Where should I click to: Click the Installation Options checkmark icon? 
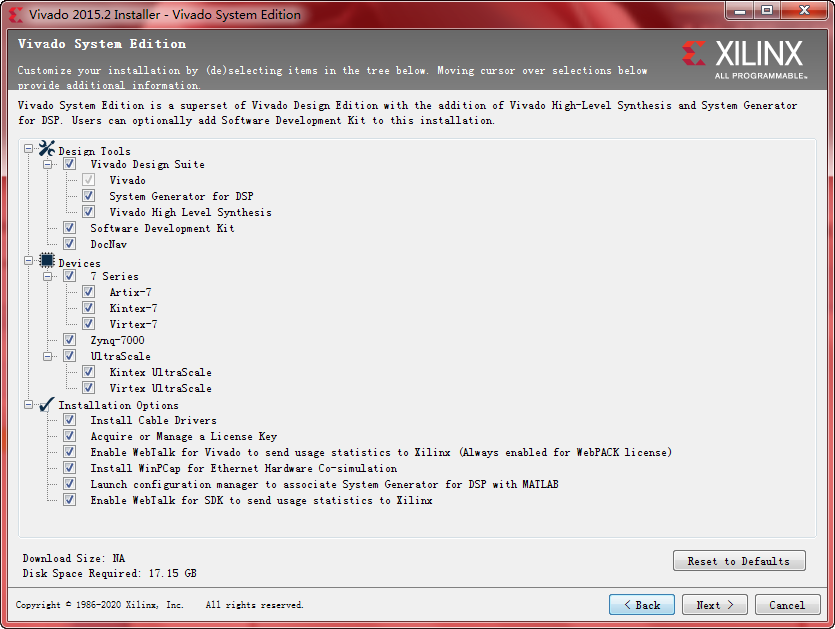(47, 405)
